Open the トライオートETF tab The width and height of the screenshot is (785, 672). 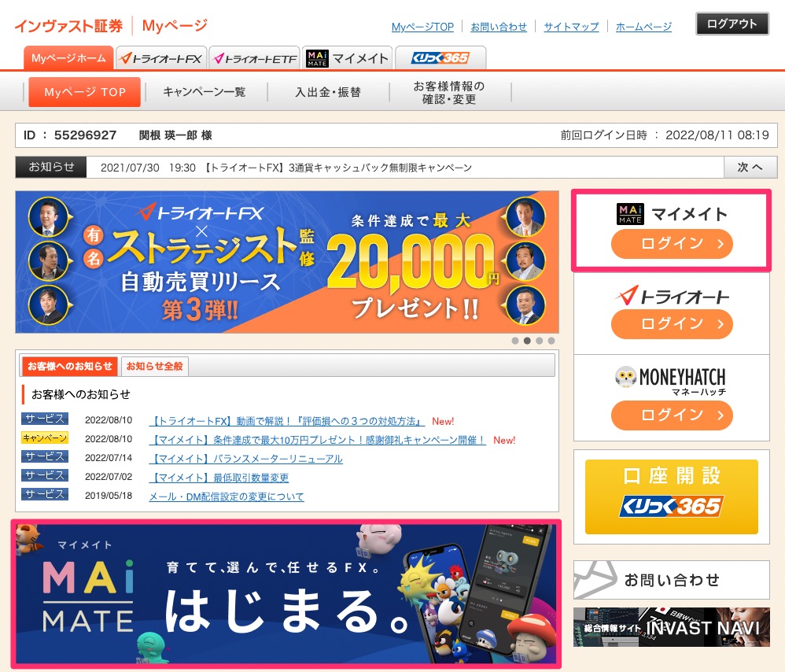coord(254,58)
